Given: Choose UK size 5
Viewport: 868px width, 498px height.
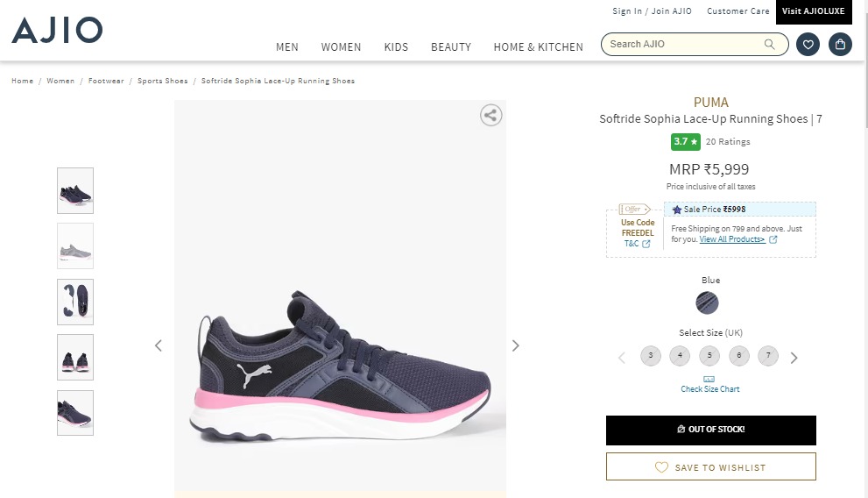Looking at the screenshot, I should coord(709,356).
